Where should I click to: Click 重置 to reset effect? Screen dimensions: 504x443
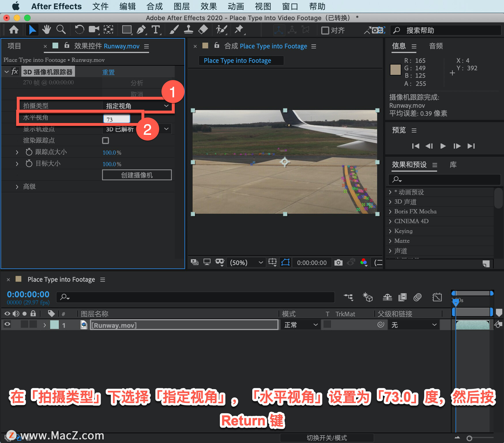coord(108,72)
